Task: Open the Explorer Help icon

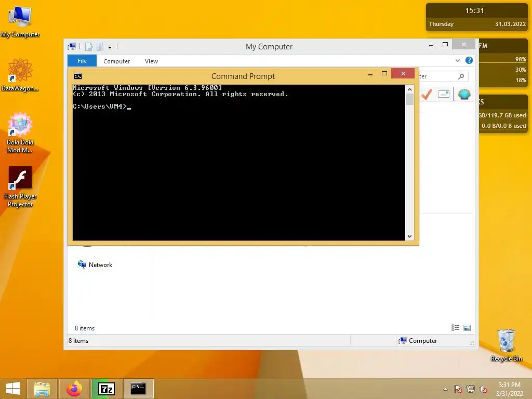Action: 469,60
